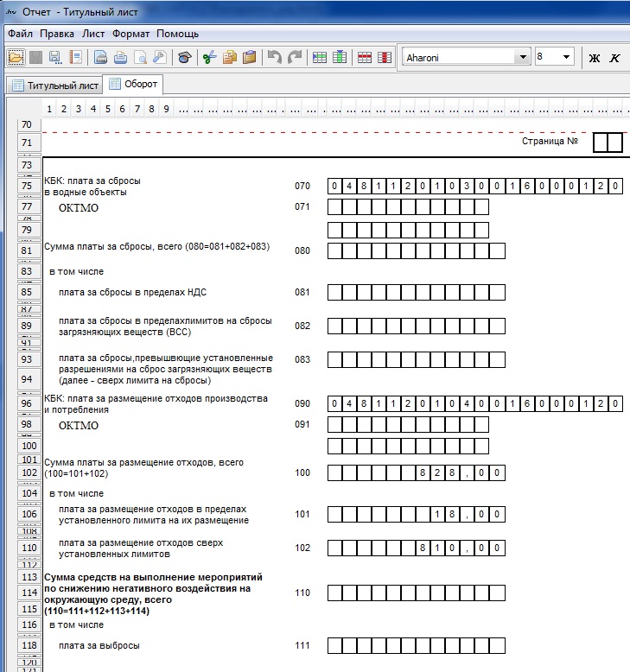Screen dimensions: 630x672
Task: Open the Формат menu
Action: pos(130,34)
